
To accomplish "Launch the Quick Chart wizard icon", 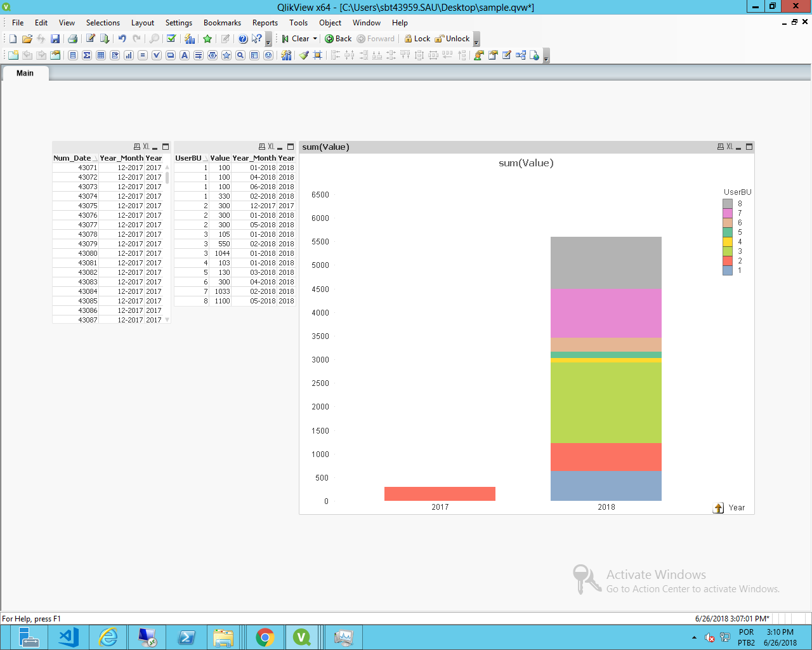I will (190, 39).
